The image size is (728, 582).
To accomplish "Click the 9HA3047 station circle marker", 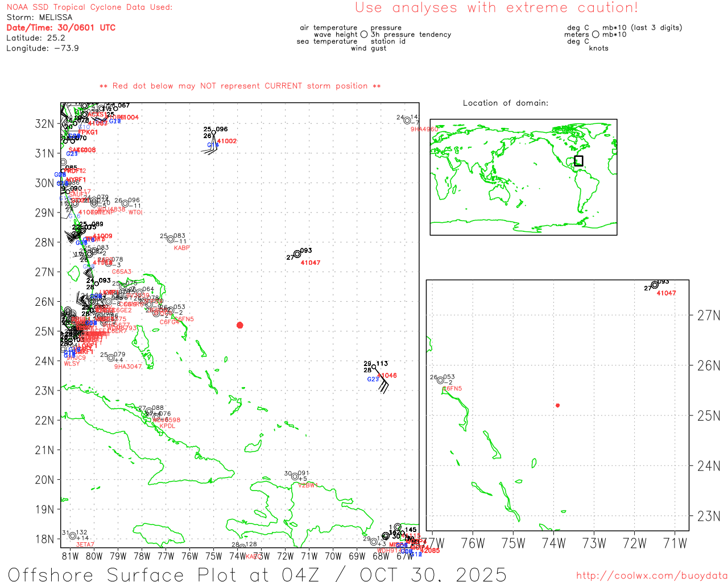I will click(x=111, y=358).
